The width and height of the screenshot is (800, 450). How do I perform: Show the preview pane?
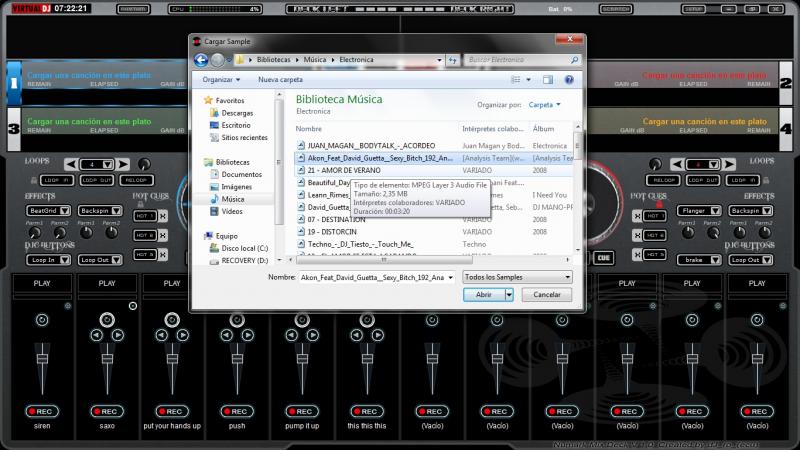[548, 80]
